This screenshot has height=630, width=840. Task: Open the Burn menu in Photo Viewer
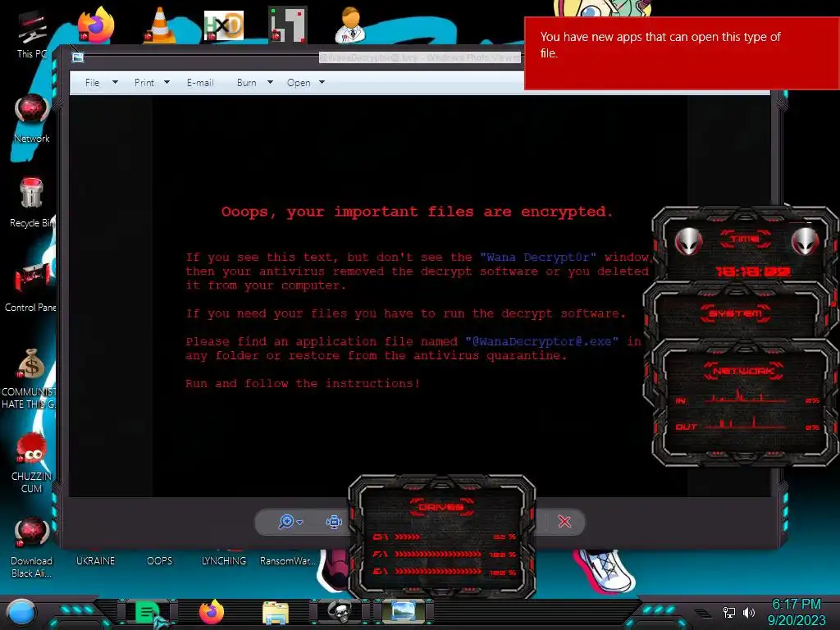tap(246, 83)
